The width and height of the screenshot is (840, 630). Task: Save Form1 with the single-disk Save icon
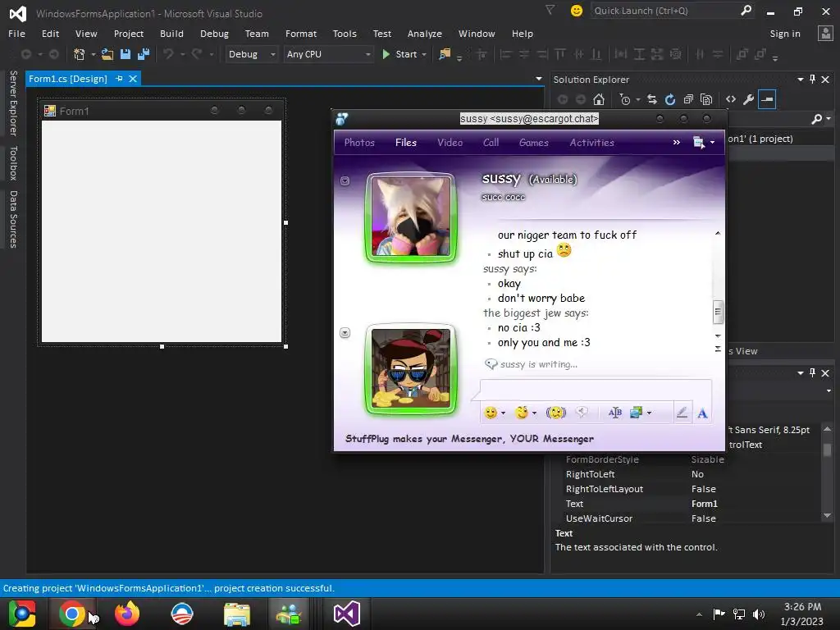126,54
